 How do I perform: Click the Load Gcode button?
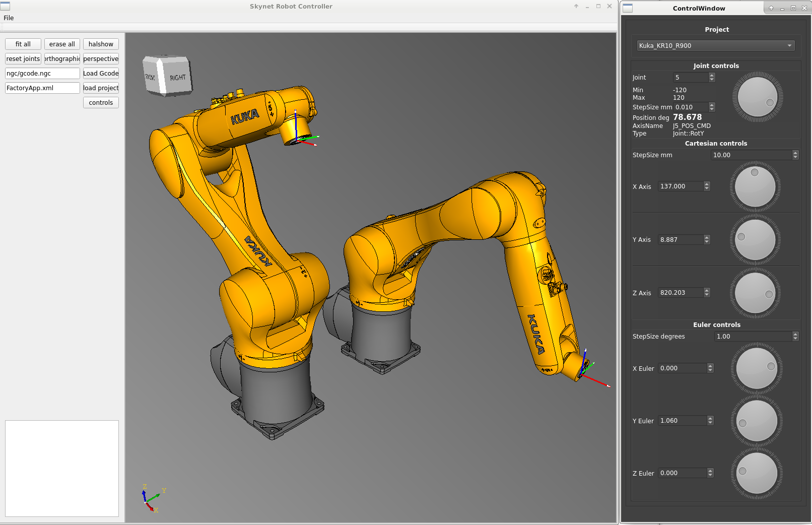[x=101, y=74]
